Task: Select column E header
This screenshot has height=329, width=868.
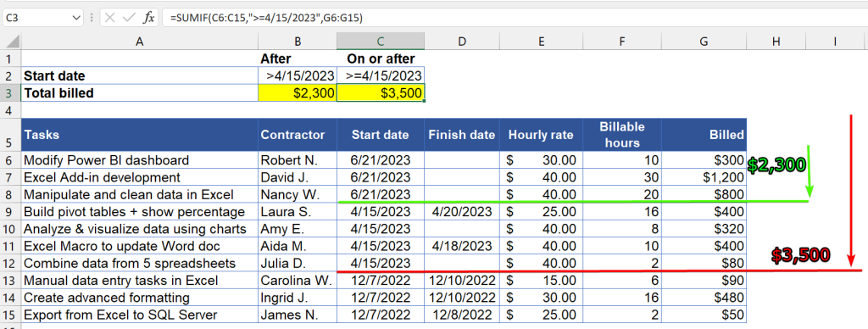Action: (x=541, y=41)
